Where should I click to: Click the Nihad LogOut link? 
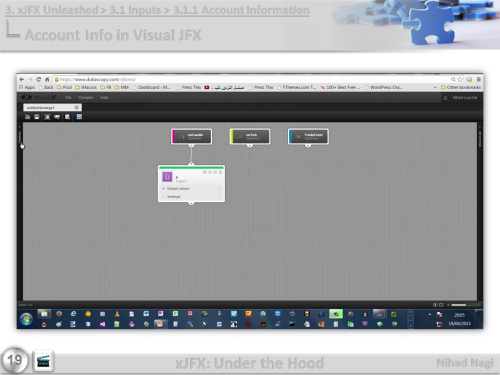(465, 97)
